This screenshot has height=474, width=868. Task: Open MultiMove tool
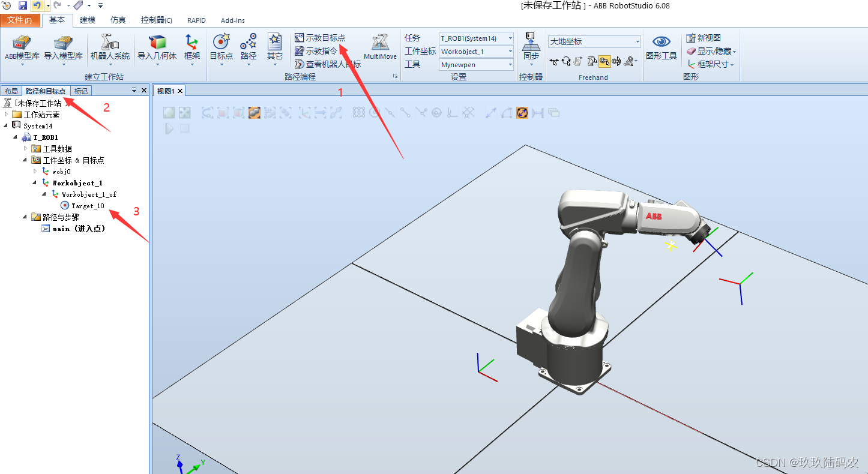pos(380,48)
